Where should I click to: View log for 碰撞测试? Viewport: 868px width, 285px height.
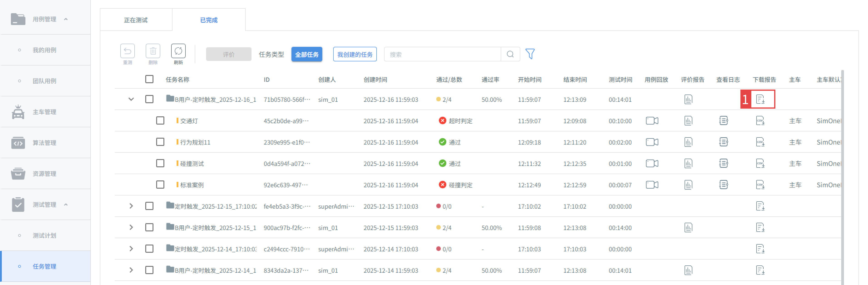723,164
